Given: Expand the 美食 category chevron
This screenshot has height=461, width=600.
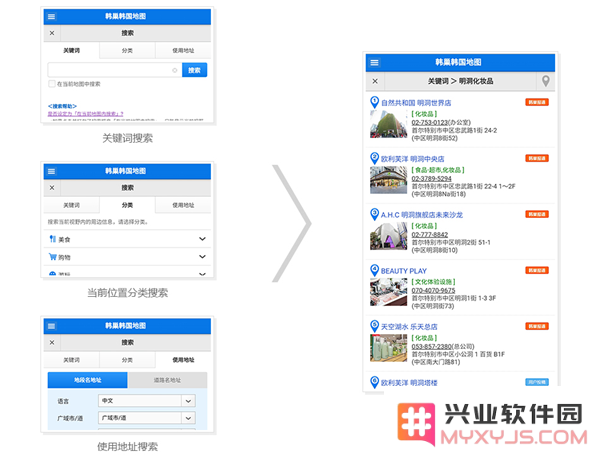Looking at the screenshot, I should [202, 239].
